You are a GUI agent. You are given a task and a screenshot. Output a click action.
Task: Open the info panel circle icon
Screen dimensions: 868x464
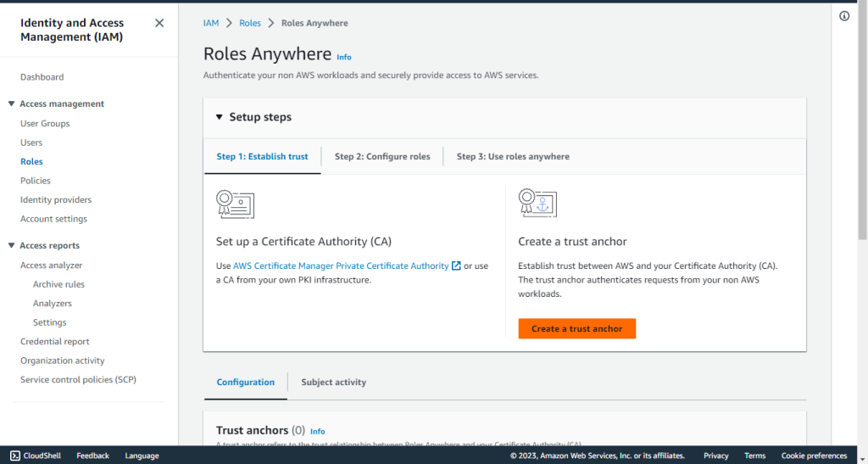point(844,16)
